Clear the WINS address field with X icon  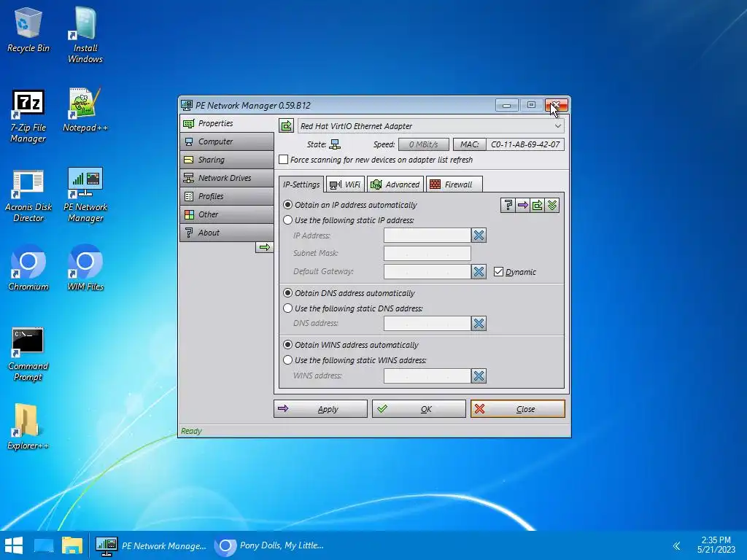479,376
